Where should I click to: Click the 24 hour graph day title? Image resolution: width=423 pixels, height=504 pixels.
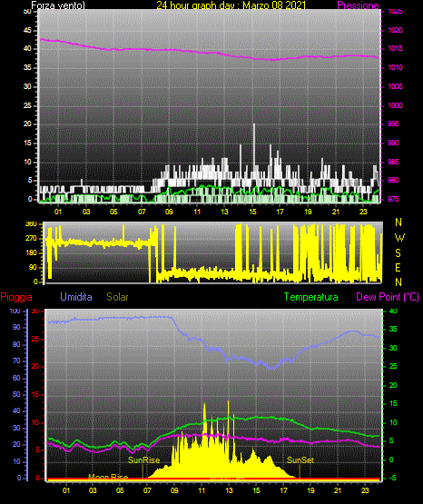click(x=231, y=5)
